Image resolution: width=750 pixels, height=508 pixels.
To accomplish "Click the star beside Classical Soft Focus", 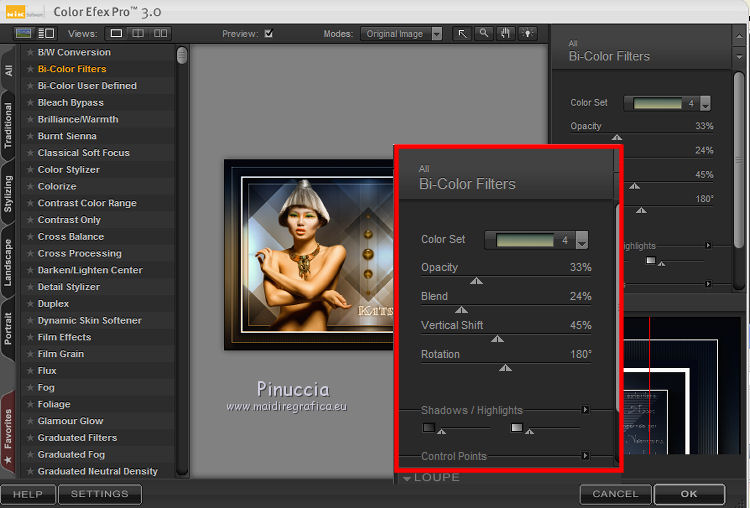I will pos(30,153).
